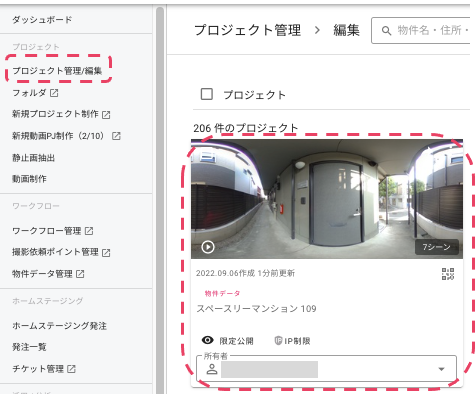The width and height of the screenshot is (475, 394).
Task: Focus the 物件名・住所 search field
Action: tap(422, 31)
